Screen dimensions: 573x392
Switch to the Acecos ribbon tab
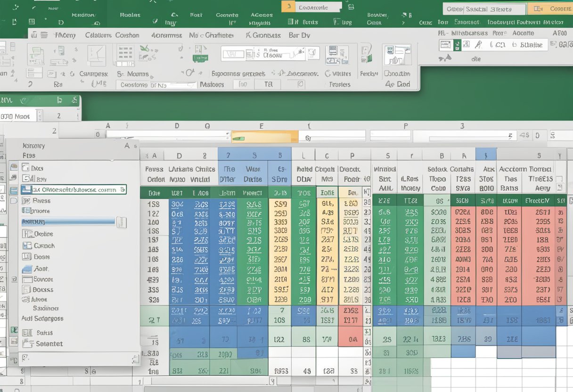coord(261,14)
